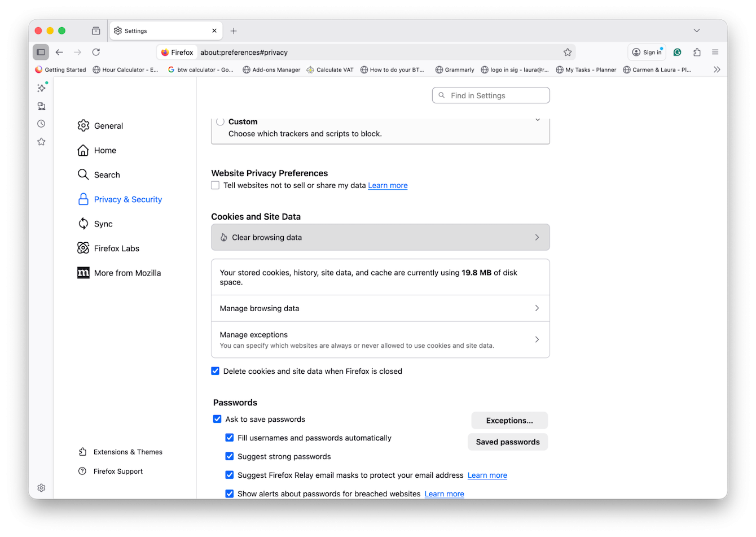Switch to the General settings section
The image size is (756, 537).
(108, 125)
